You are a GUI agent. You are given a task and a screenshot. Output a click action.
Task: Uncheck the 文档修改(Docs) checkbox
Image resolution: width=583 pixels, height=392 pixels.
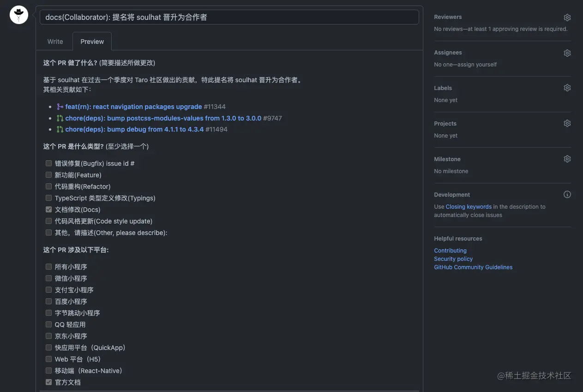pos(48,209)
